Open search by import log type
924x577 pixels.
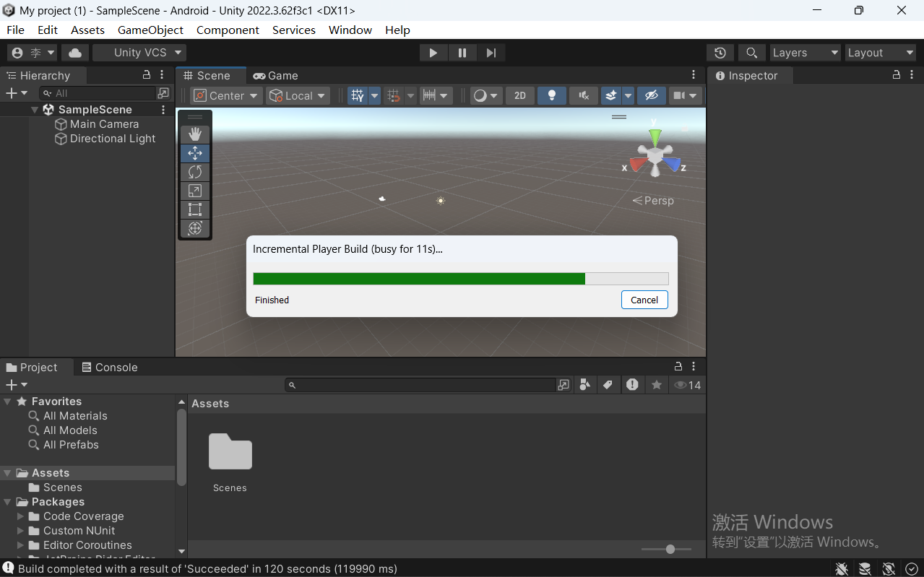[x=632, y=385]
